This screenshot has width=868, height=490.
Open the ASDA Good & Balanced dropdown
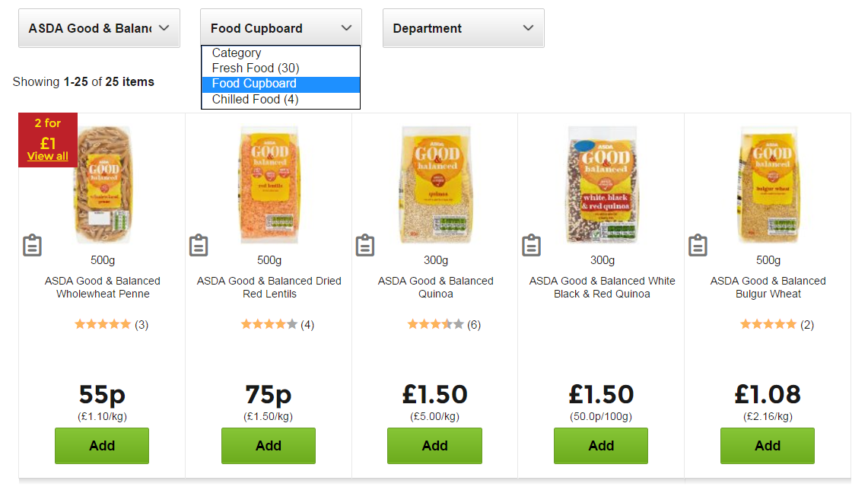pos(98,28)
